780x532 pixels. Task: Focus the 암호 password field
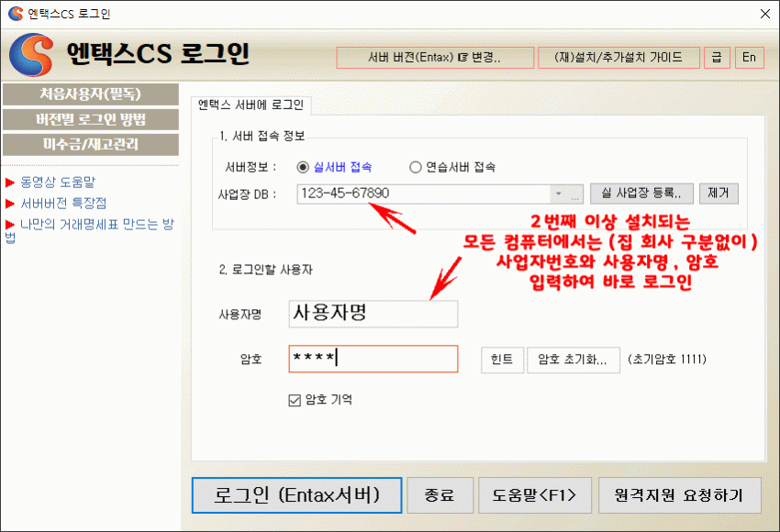point(373,359)
